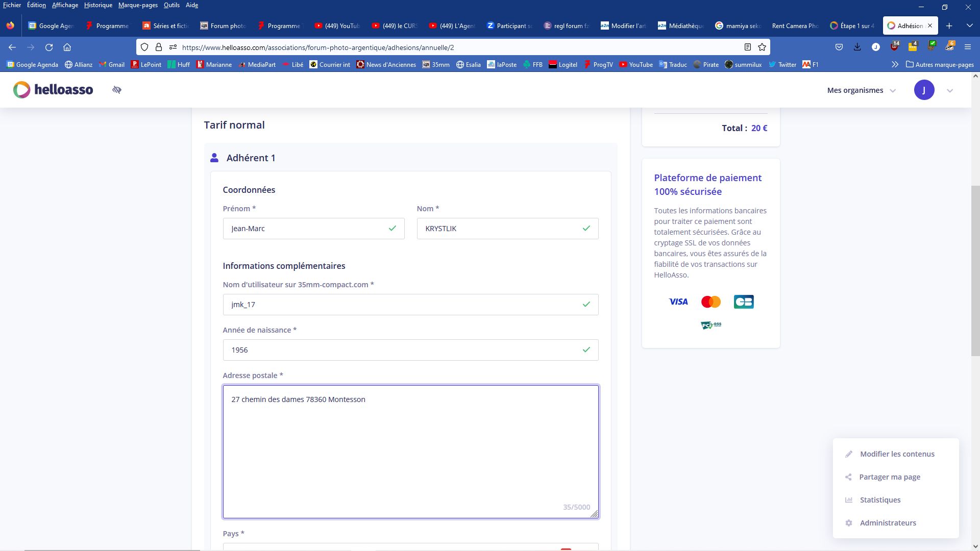Click into the Nom d'utilisateur field
980x551 pixels.
pyautogui.click(x=410, y=305)
